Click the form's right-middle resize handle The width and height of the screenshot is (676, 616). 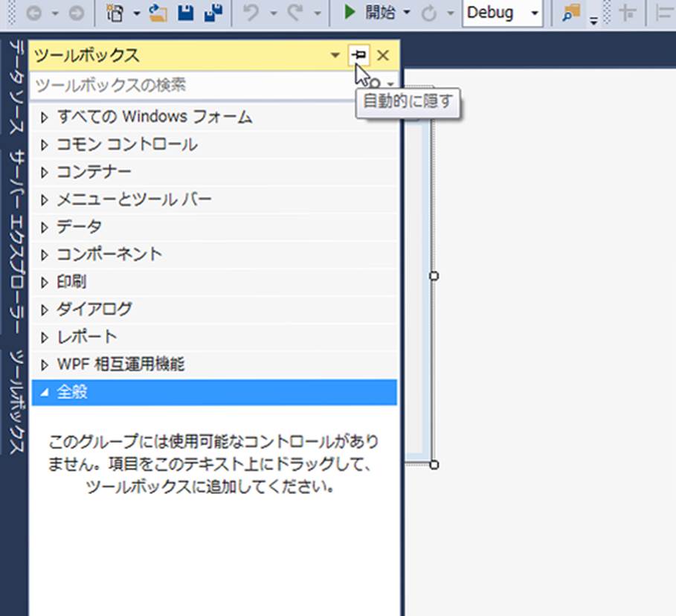pos(434,276)
